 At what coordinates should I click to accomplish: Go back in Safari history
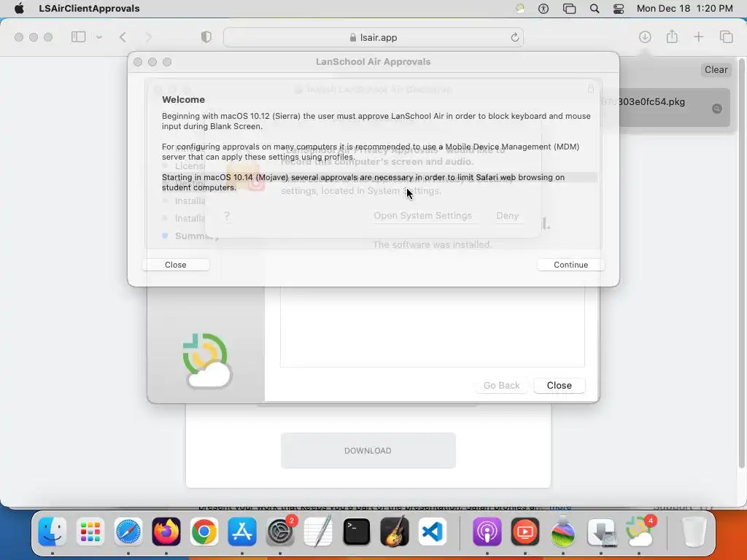pos(123,37)
